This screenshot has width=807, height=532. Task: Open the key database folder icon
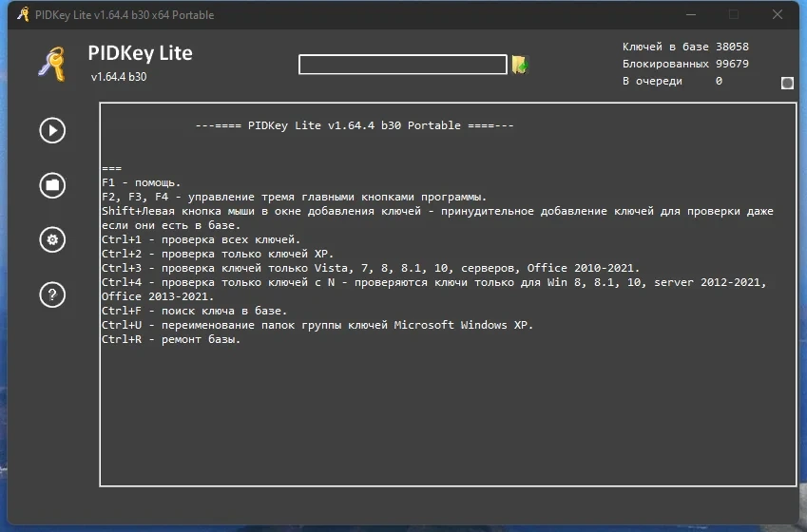(x=52, y=185)
